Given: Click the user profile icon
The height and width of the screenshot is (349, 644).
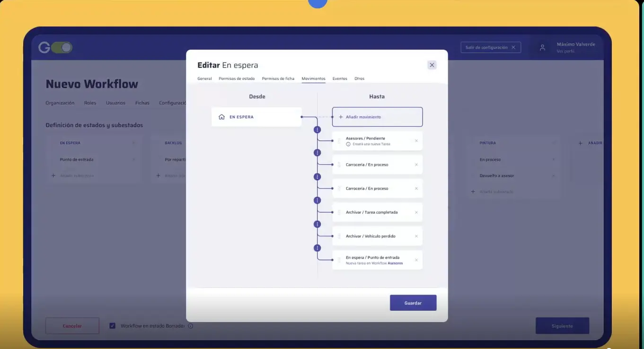Looking at the screenshot, I should point(543,48).
